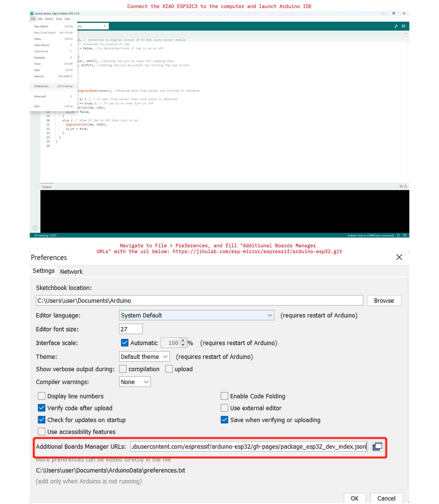Image resolution: width=439 pixels, height=504 pixels.
Task: Click the clear output lines icon
Action: [401, 187]
